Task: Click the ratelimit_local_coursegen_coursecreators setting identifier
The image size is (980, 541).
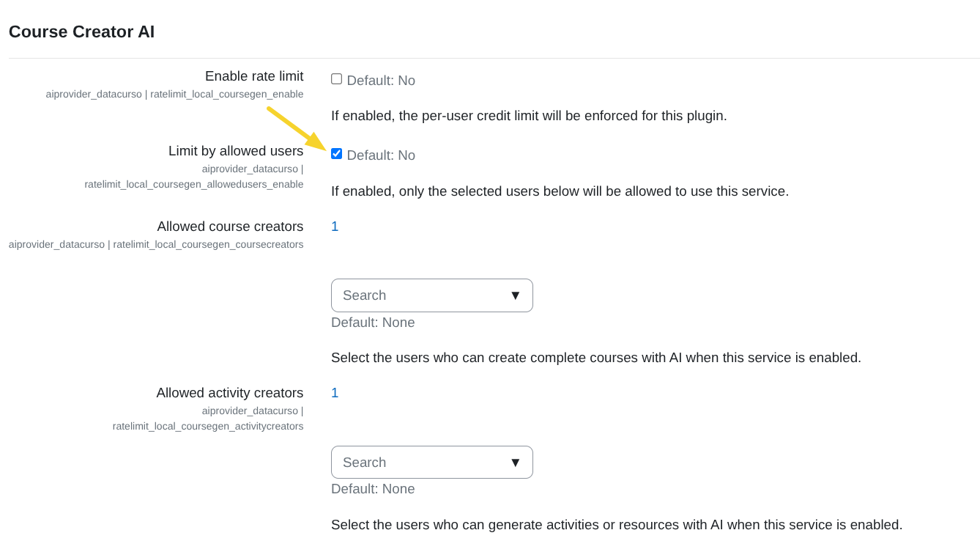Action: pyautogui.click(x=208, y=244)
